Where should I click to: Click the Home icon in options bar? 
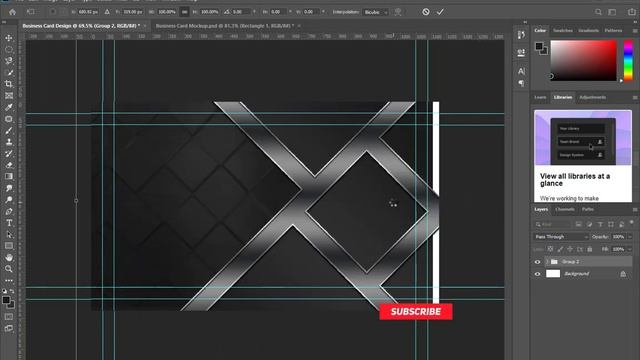pyautogui.click(x=13, y=12)
